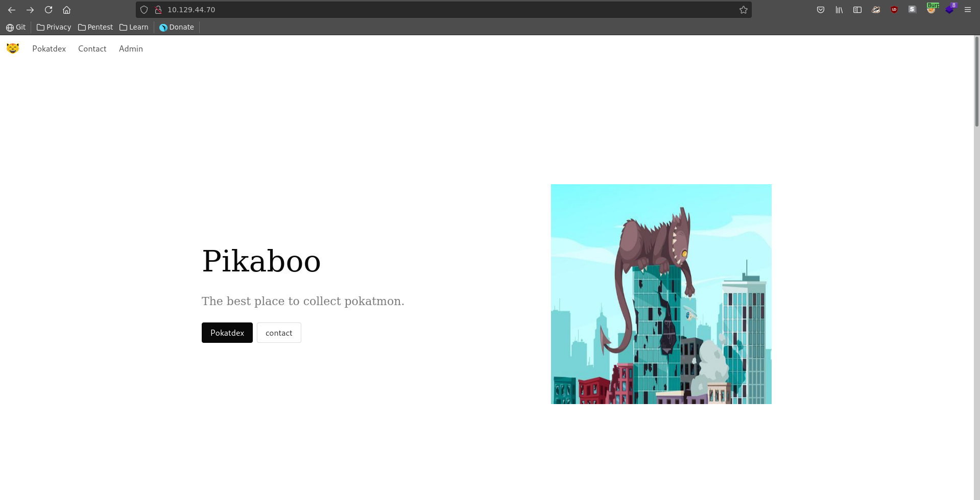Click the white contact button
This screenshot has height=500, width=980.
click(x=279, y=333)
